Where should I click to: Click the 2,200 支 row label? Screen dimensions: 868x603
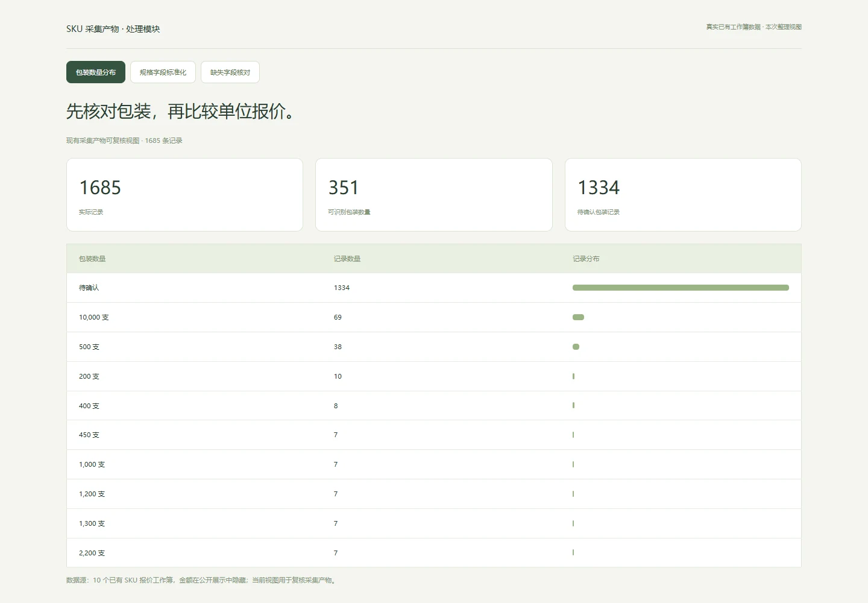[x=92, y=553]
